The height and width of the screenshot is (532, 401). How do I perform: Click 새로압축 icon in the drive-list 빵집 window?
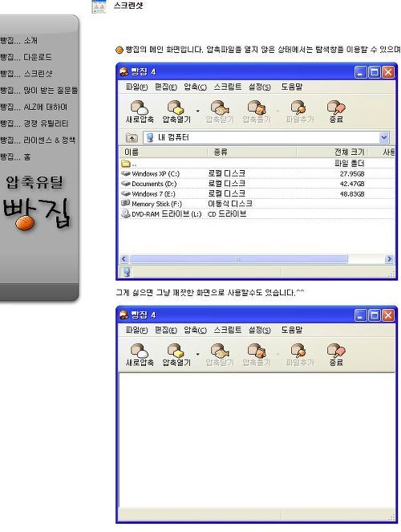(140, 108)
